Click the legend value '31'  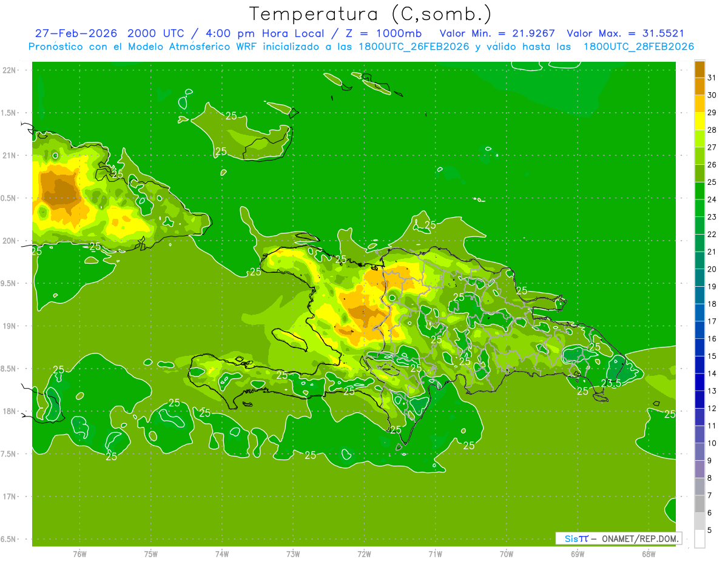[712, 78]
